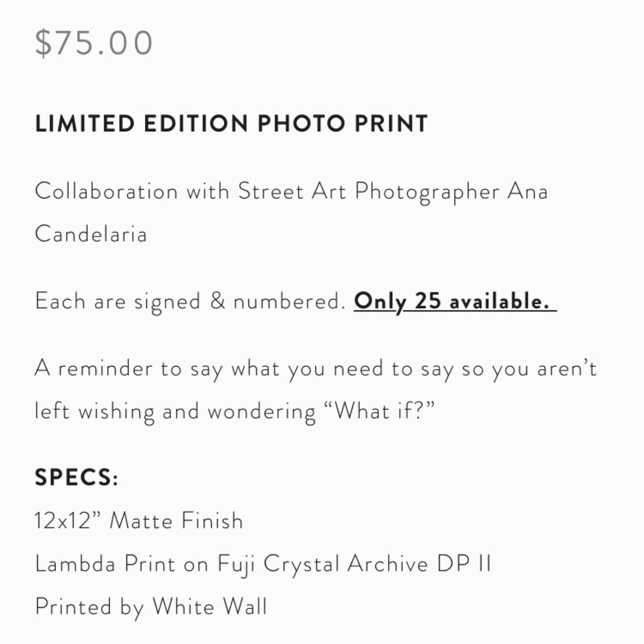The image size is (644, 644).
Task: Click the 'White Wall' printer name
Action: (210, 607)
